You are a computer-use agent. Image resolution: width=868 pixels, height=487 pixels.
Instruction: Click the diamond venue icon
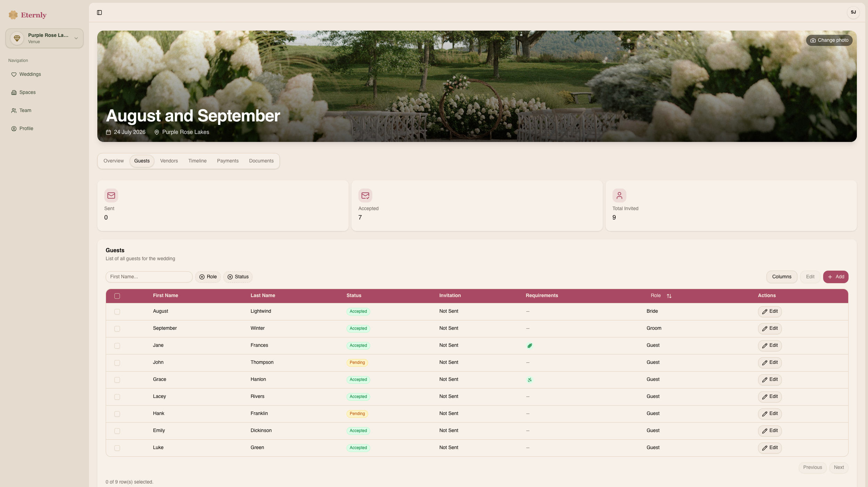tap(17, 38)
